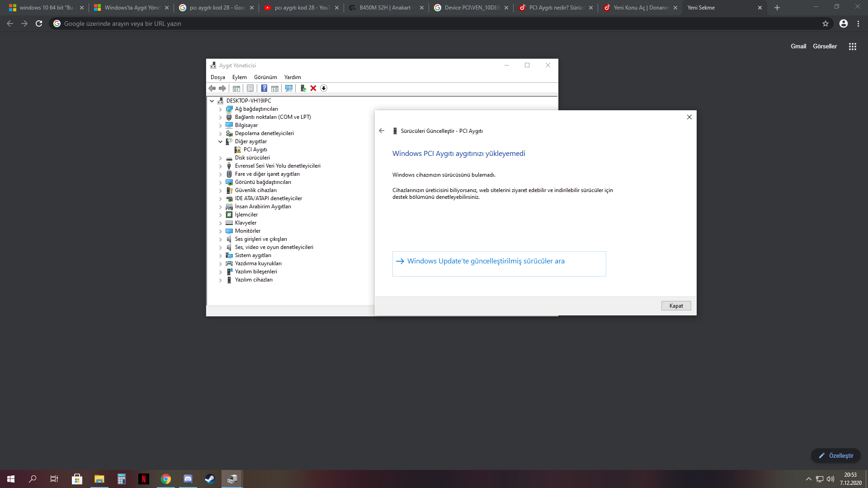Click the blue Help question mark icon
The width and height of the screenshot is (868, 488).
click(x=264, y=88)
